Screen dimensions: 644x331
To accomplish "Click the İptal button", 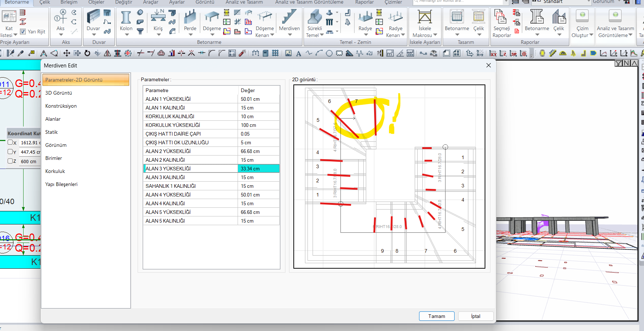I will pos(476,316).
